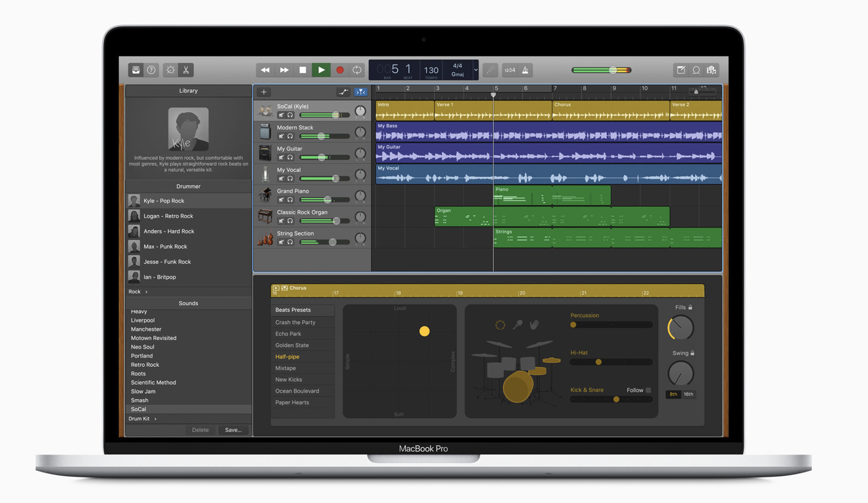This screenshot has height=503, width=868.
Task: Click the green Play button
Action: tap(321, 70)
